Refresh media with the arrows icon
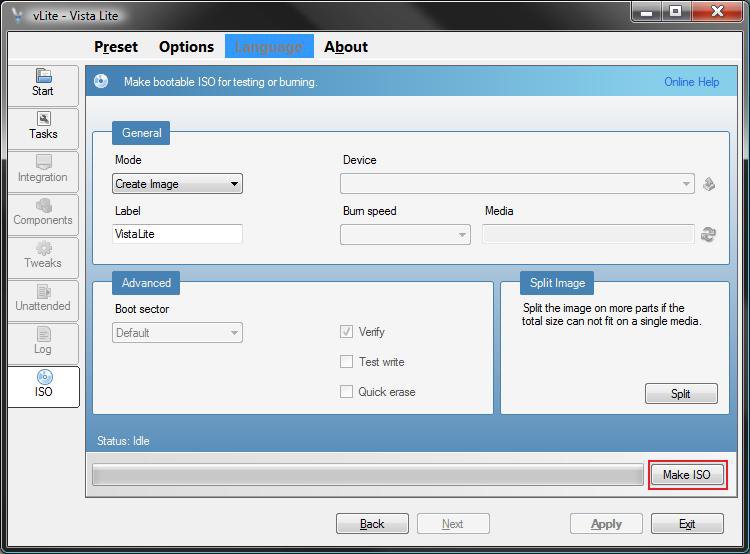The width and height of the screenshot is (750, 554). point(708,234)
